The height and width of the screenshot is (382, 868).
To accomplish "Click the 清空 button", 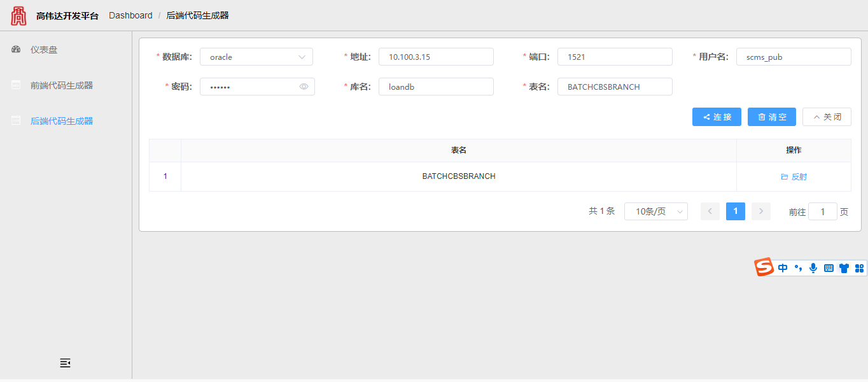I will pyautogui.click(x=771, y=117).
